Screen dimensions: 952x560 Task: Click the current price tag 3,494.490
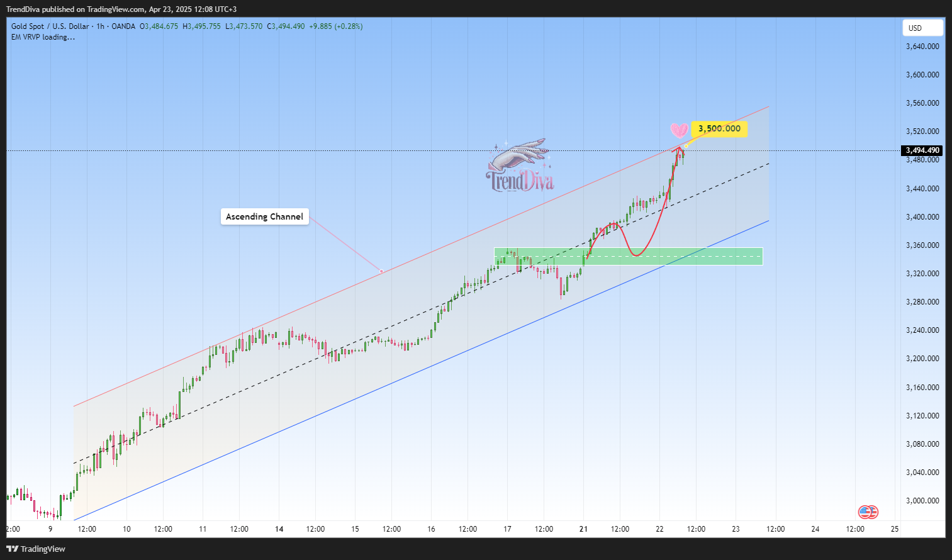pos(923,150)
